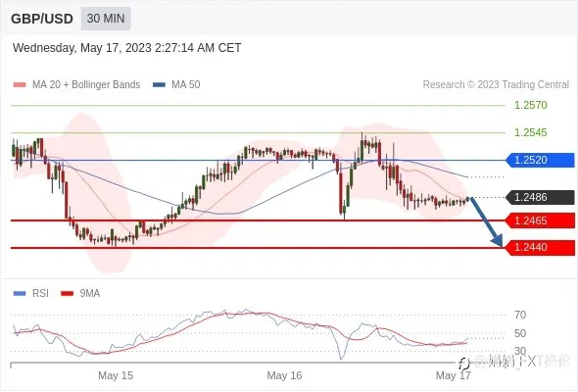
Task: Click the 30 MIN timeframe button
Action: coord(106,19)
